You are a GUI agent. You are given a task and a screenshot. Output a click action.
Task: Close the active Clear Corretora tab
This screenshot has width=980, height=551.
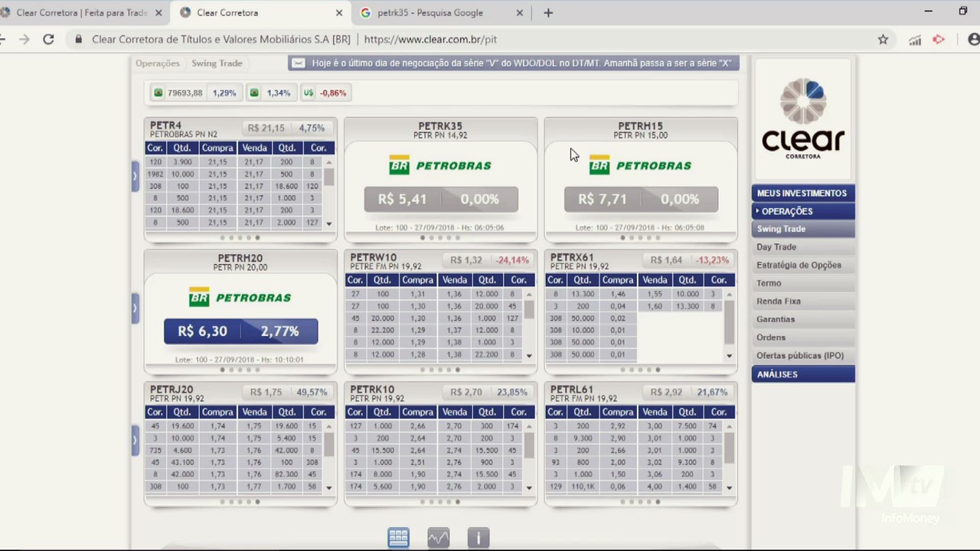tap(339, 13)
